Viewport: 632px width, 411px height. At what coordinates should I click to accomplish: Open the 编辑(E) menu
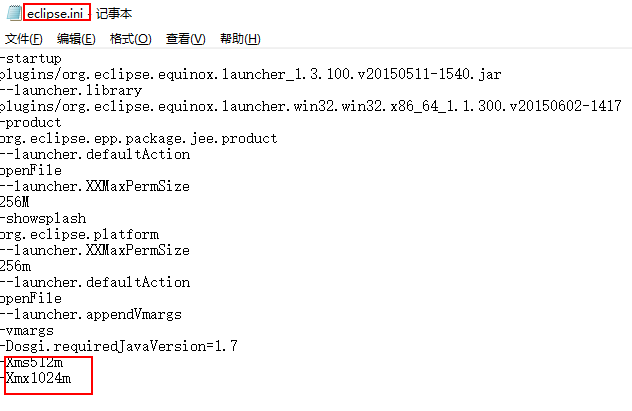pos(76,39)
